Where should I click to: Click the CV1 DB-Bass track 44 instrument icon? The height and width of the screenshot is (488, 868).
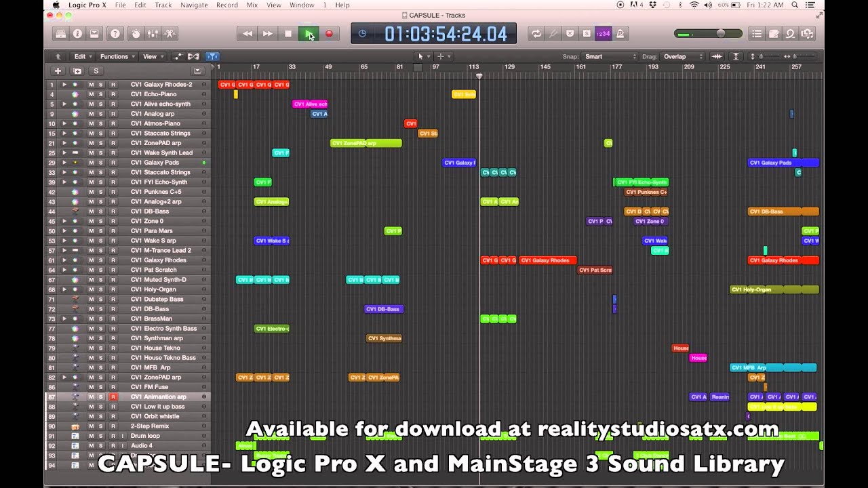point(75,211)
